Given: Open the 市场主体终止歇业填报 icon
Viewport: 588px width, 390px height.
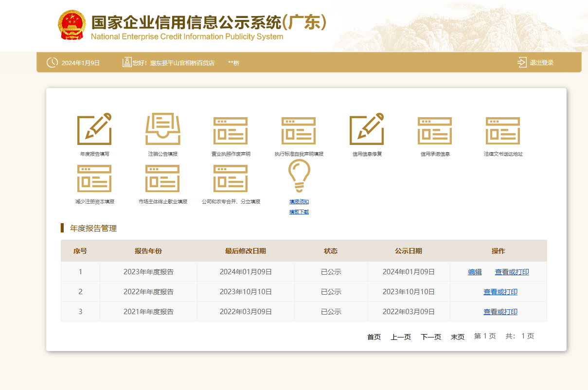Looking at the screenshot, I should (x=162, y=178).
